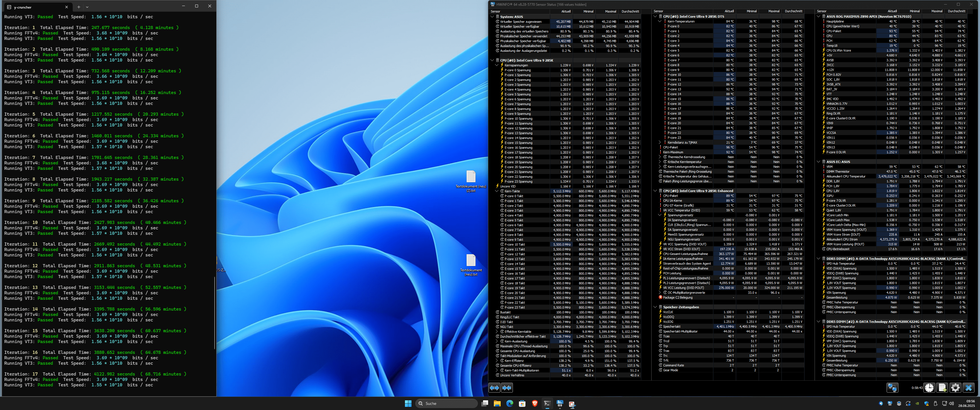Screen dimensions: 980x410
Task: Click the NVIDIA tray icon
Action: (917, 403)
